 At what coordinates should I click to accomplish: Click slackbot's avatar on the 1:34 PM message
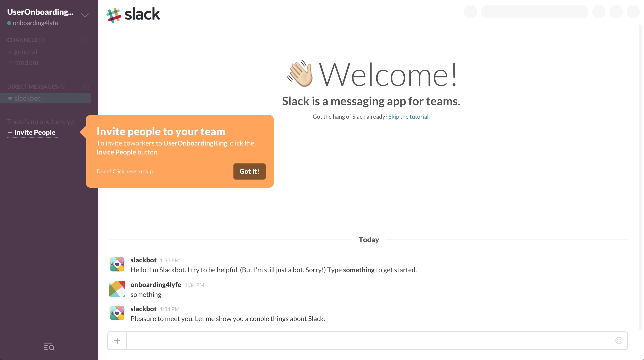(x=117, y=313)
